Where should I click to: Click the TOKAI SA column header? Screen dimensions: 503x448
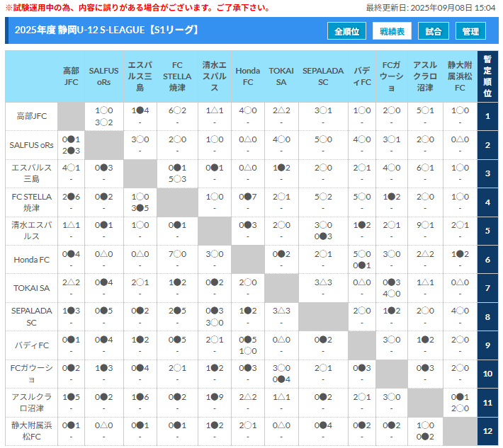pyautogui.click(x=281, y=76)
